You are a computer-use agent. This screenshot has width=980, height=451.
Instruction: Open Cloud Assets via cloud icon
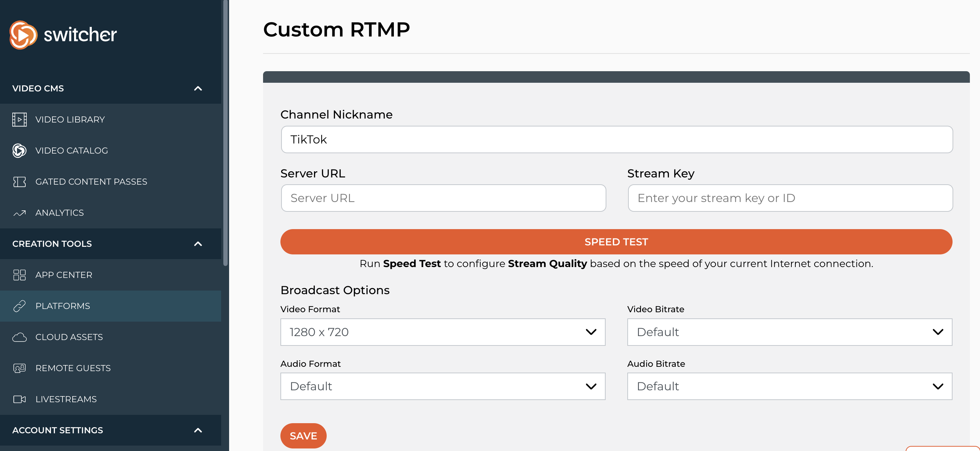(x=20, y=338)
